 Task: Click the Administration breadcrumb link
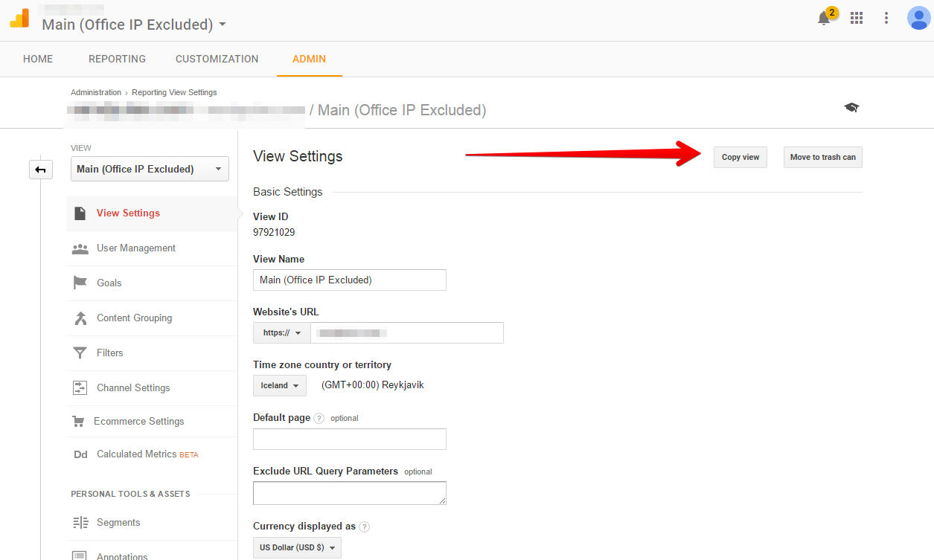(x=96, y=93)
